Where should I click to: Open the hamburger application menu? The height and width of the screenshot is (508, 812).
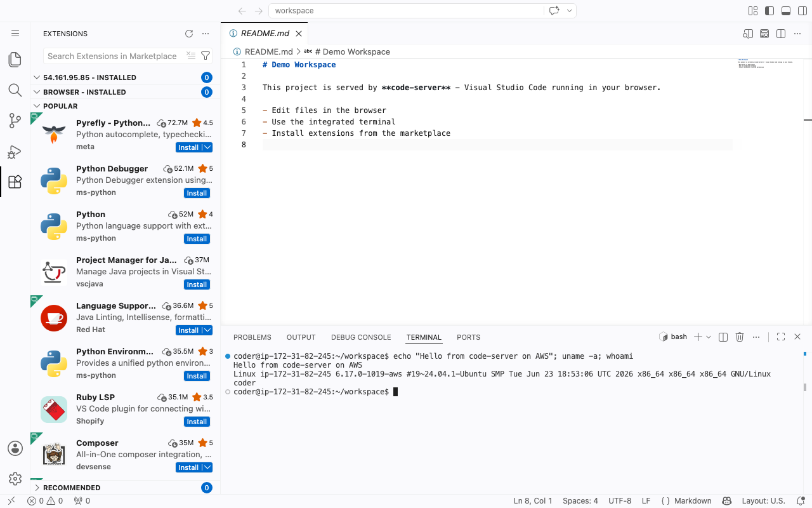(x=15, y=33)
